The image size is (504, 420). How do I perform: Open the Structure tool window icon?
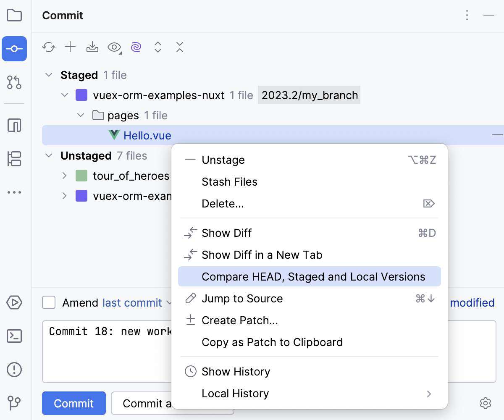[x=14, y=159]
